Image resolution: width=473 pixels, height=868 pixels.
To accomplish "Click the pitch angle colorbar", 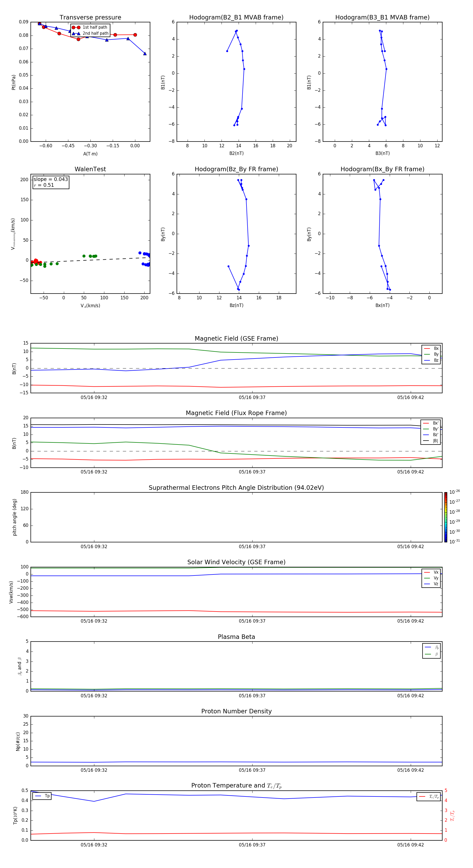I will pos(446,517).
